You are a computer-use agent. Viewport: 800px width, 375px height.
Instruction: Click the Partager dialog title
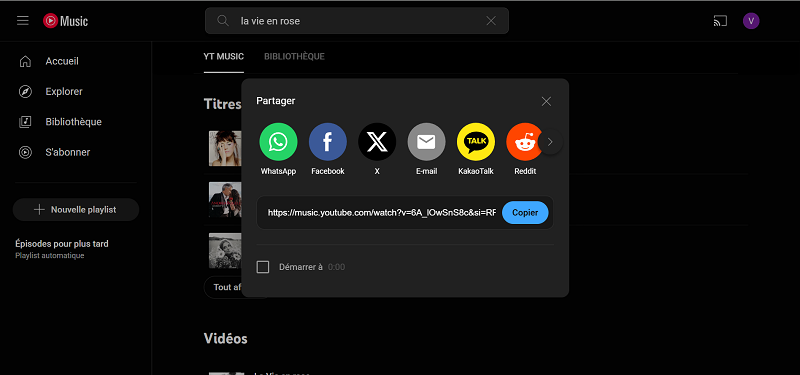[276, 101]
